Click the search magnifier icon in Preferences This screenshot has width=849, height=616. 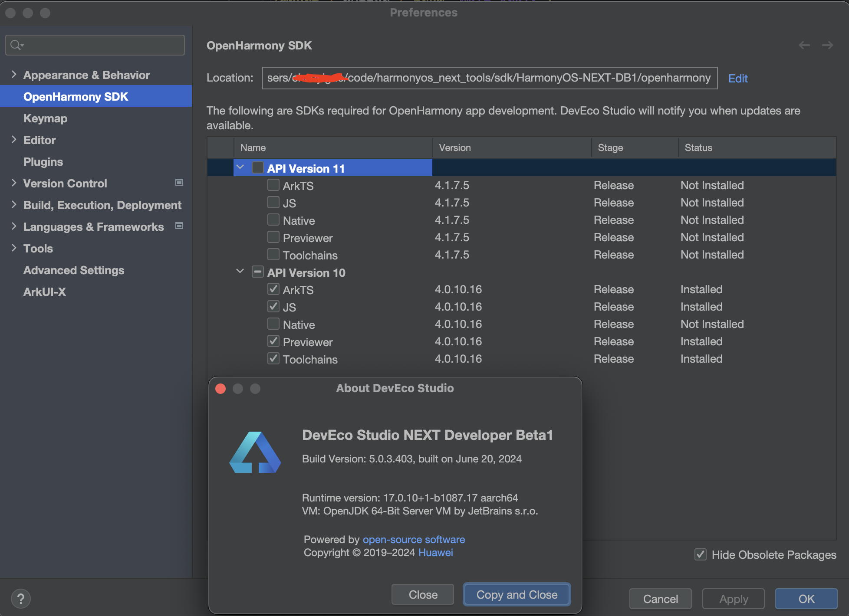(x=17, y=45)
